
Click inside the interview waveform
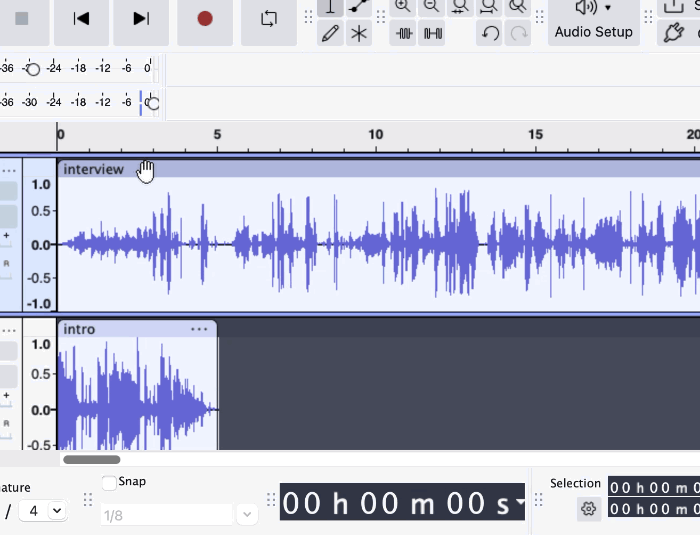[379, 244]
